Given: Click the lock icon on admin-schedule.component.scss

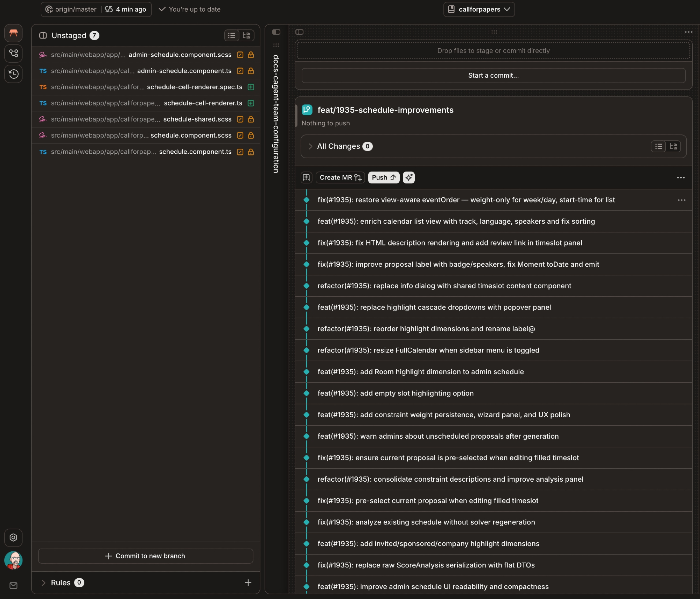Looking at the screenshot, I should pos(251,55).
